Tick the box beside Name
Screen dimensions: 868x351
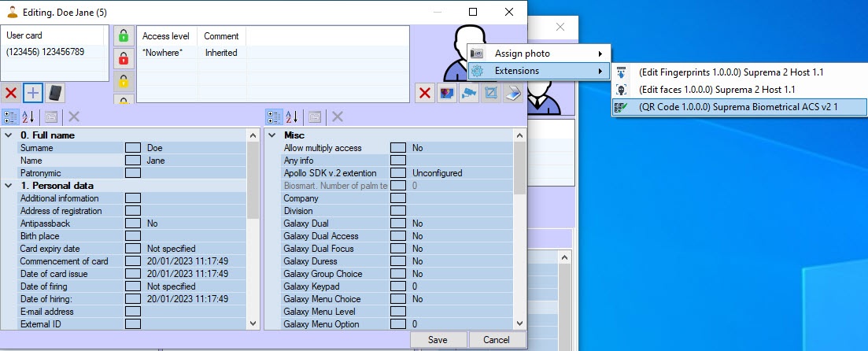point(133,161)
